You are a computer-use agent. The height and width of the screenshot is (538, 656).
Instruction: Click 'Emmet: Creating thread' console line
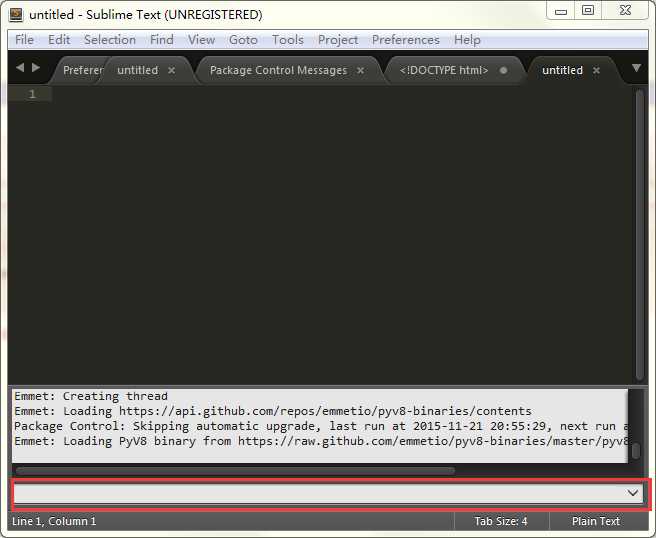pos(91,396)
